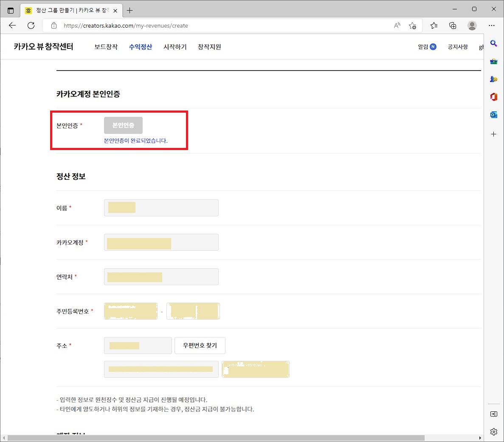Click the browser back arrow

pyautogui.click(x=12, y=25)
